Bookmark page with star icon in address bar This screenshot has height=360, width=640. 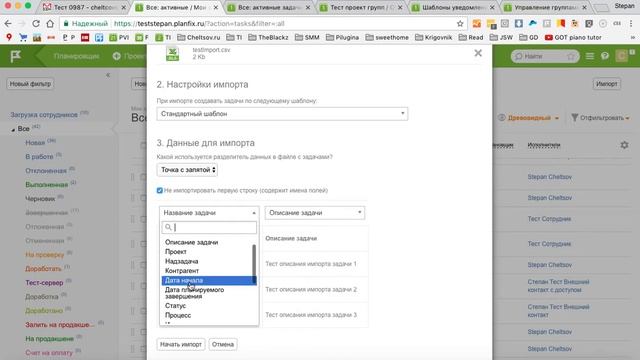[460, 24]
